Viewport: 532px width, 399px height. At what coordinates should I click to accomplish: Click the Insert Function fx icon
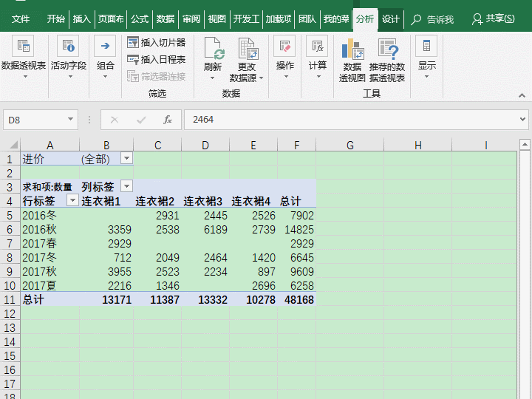168,120
